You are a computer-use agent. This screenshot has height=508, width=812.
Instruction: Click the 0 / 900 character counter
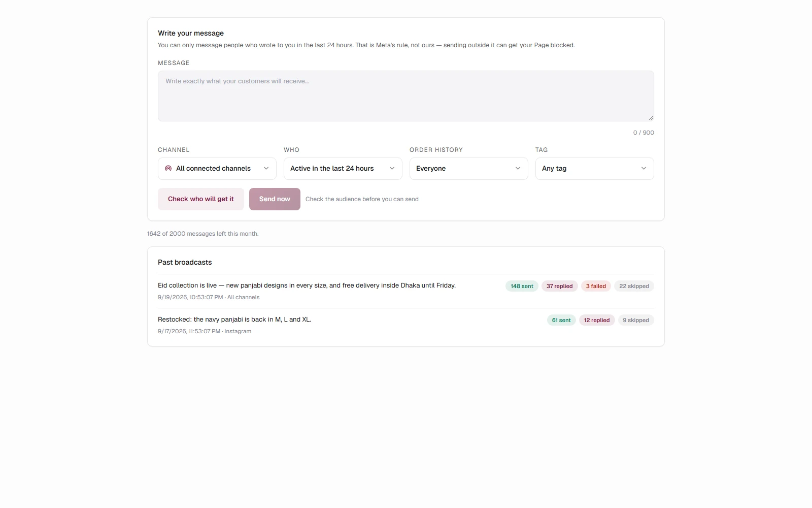644,133
